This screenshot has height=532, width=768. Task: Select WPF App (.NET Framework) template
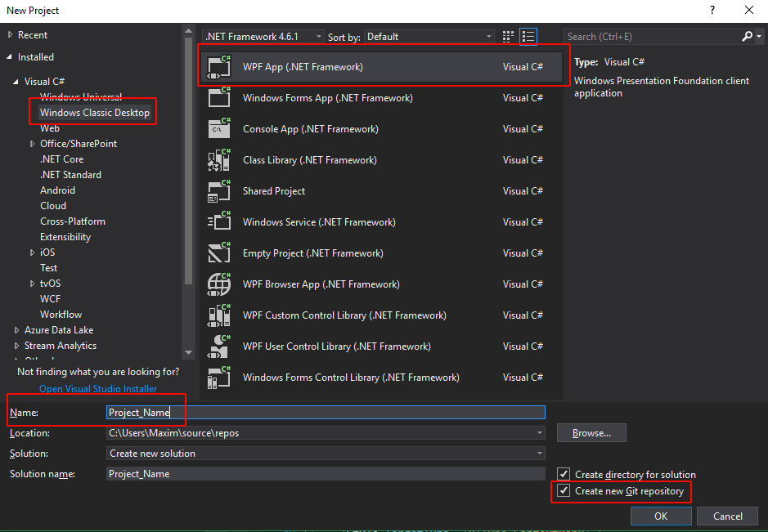[x=382, y=66]
